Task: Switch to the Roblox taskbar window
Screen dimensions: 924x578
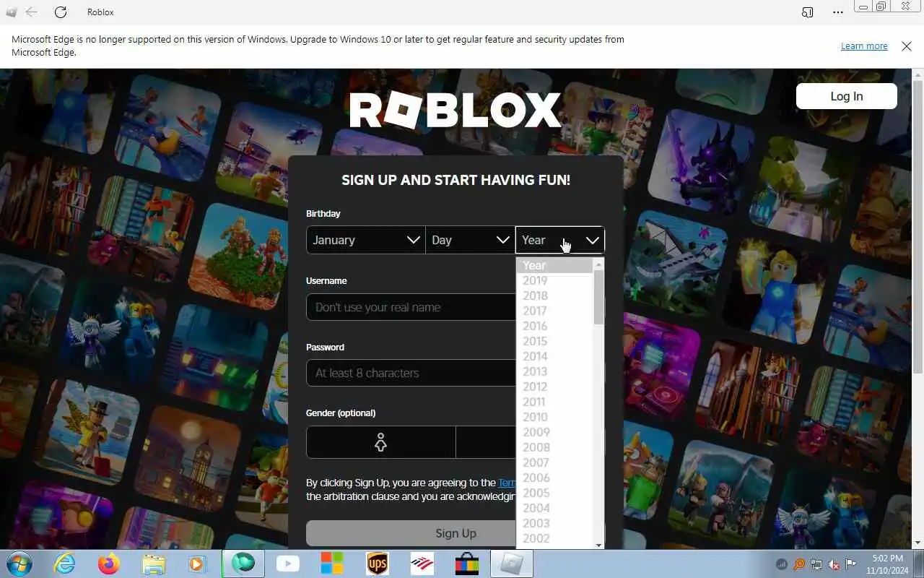Action: click(x=512, y=564)
